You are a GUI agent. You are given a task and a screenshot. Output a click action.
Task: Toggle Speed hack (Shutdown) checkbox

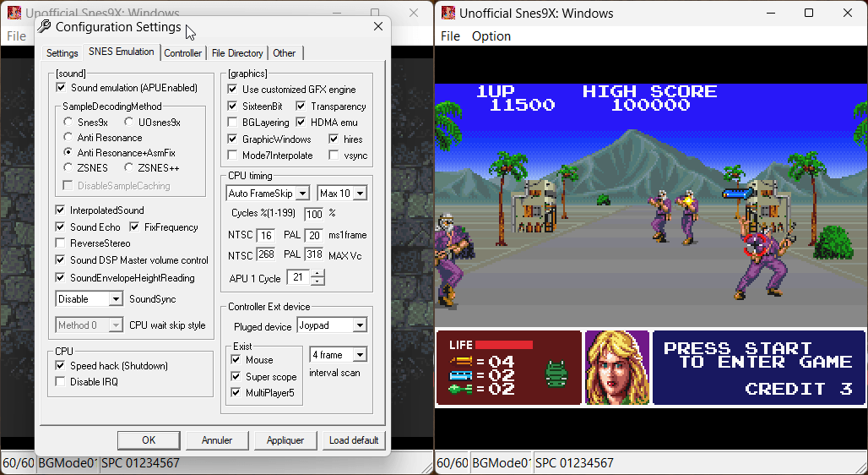[60, 366]
